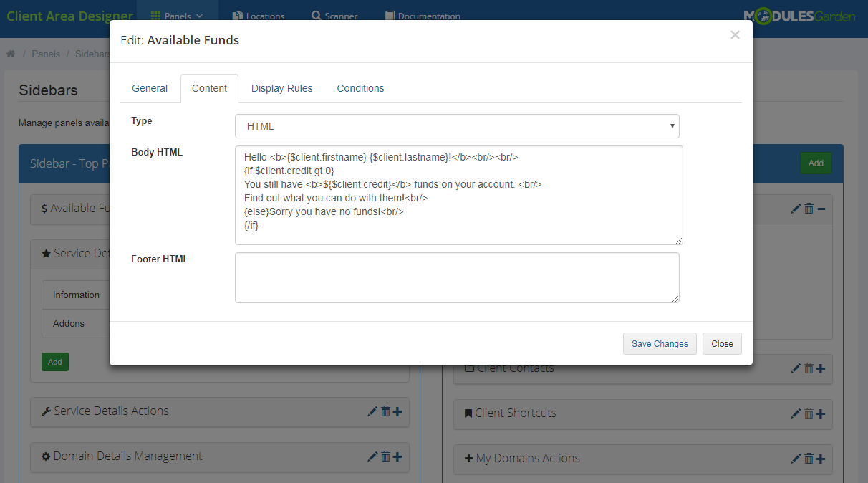Open the Panels menu in navbar
The image size is (868, 483).
click(177, 16)
